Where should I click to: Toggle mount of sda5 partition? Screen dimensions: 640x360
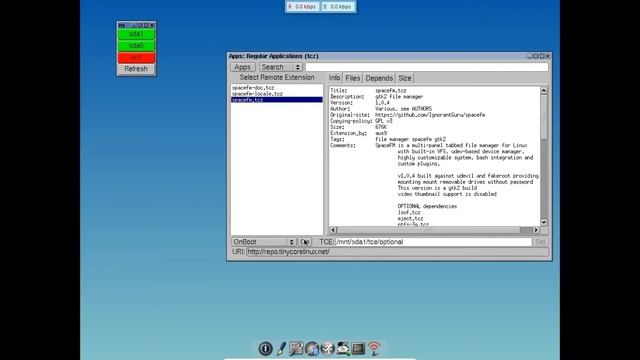(x=136, y=46)
